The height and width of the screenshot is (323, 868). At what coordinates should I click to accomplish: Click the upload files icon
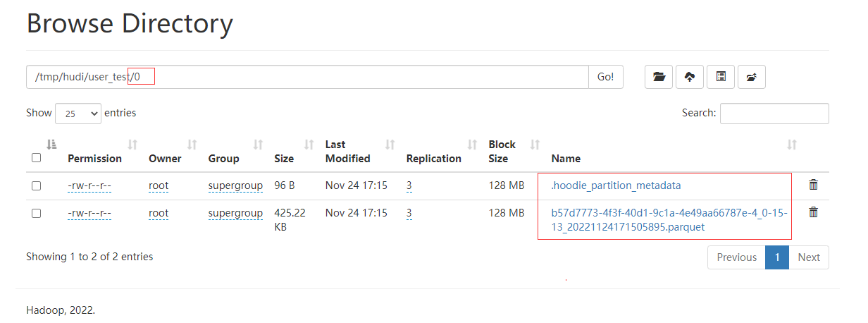click(690, 77)
